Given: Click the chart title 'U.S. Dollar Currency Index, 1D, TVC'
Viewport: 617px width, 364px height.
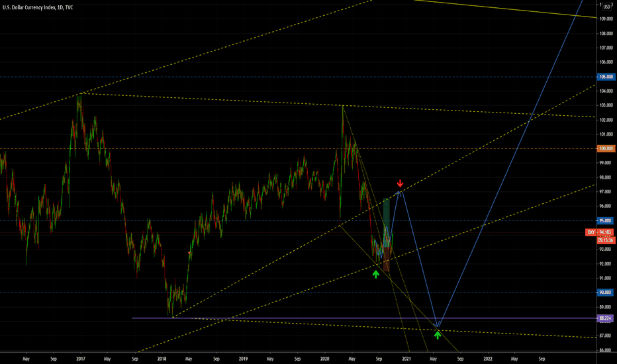Looking at the screenshot, I should [x=38, y=7].
